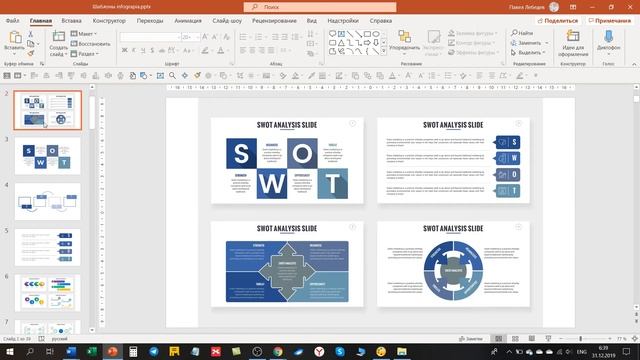Click Поделиться share button
Image resolution: width=640 pixels, height=360 pixels.
558,20
